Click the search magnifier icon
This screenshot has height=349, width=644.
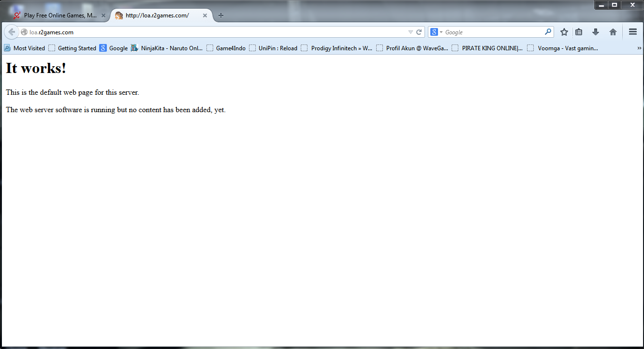(x=548, y=32)
